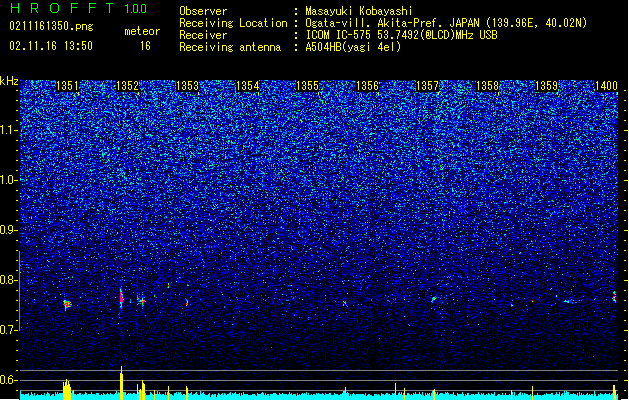629x400 pixels.
Task: Click the A504HB(yagi 4el) antenna text
Action: click(x=353, y=47)
